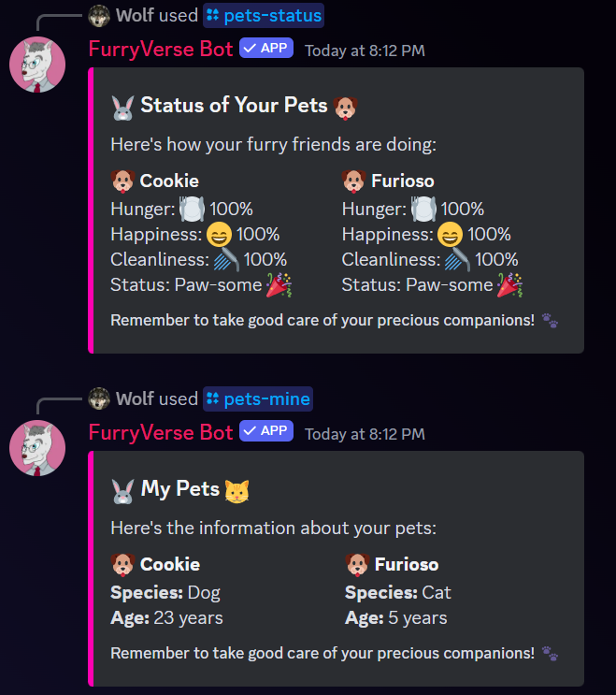This screenshot has width=616, height=695.
Task: Click FurryVerse Bot username in second message
Action: point(161,432)
